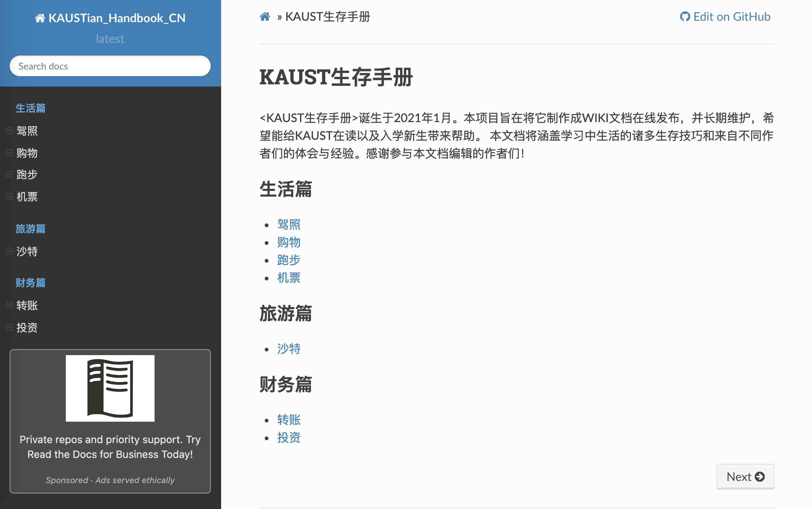Screen dimensions: 812x509
Task: Open the sponsored Read the Docs ad text
Action: pyautogui.click(x=110, y=447)
